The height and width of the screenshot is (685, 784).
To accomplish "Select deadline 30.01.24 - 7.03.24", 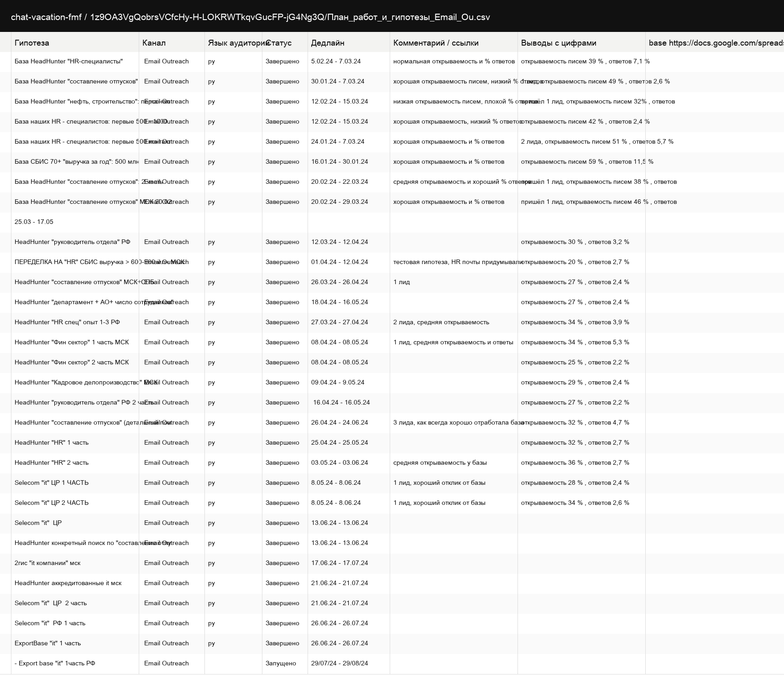I will point(338,81).
